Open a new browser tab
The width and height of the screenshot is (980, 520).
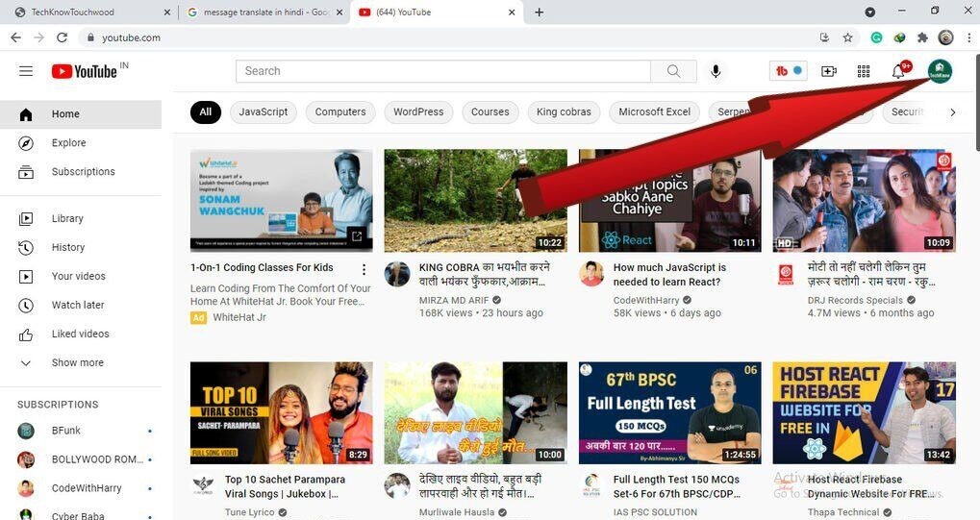pos(539,12)
